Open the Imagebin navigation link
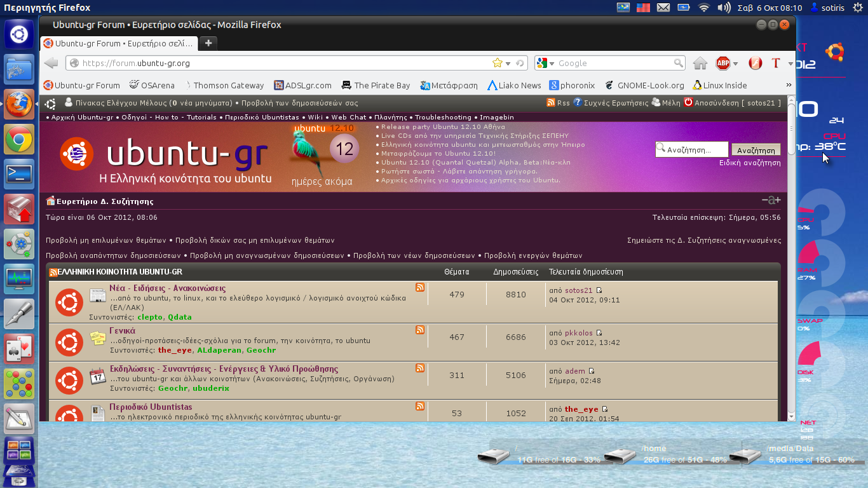 (497, 117)
